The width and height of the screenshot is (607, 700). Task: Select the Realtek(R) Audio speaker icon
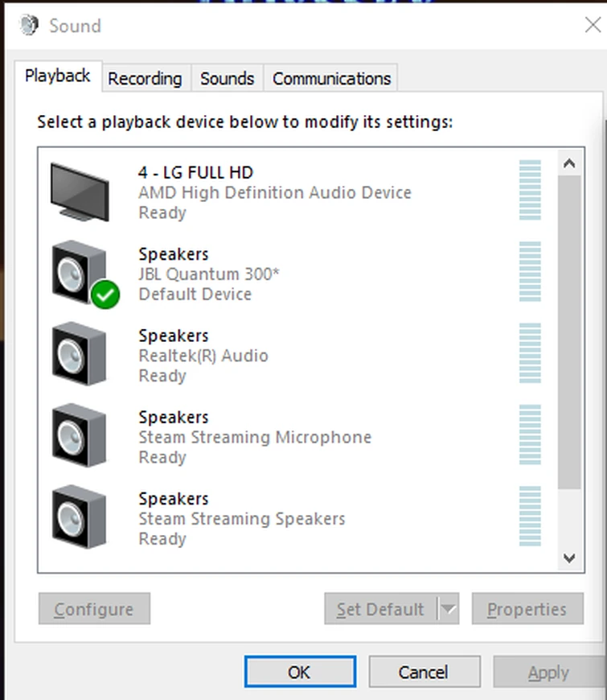pyautogui.click(x=79, y=354)
